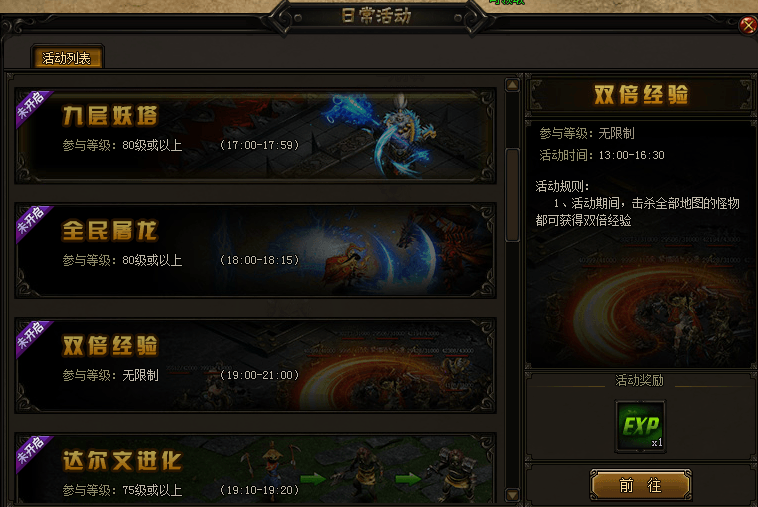This screenshot has width=758, height=507.
Task: Select the 双倍经验 activity entry
Action: (255, 365)
